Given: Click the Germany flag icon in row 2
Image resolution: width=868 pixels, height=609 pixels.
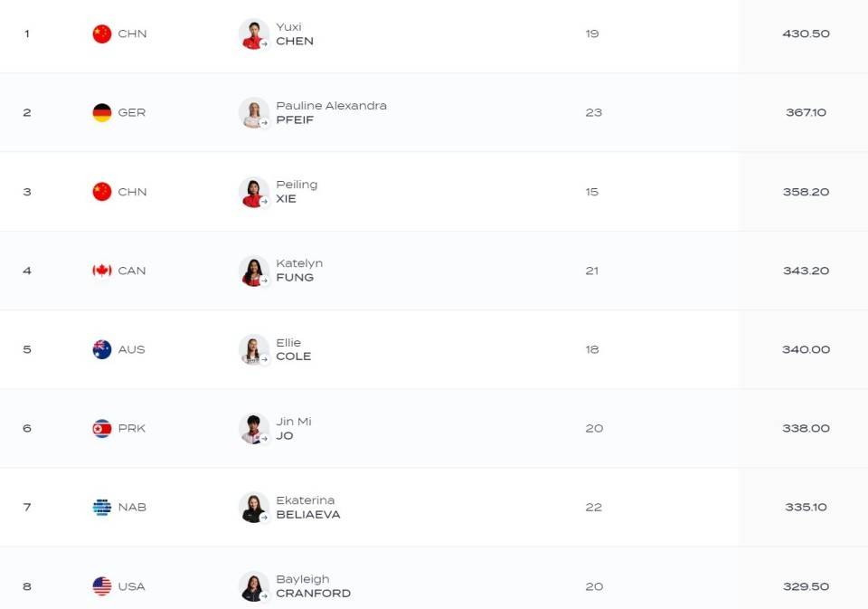Looking at the screenshot, I should coord(102,112).
